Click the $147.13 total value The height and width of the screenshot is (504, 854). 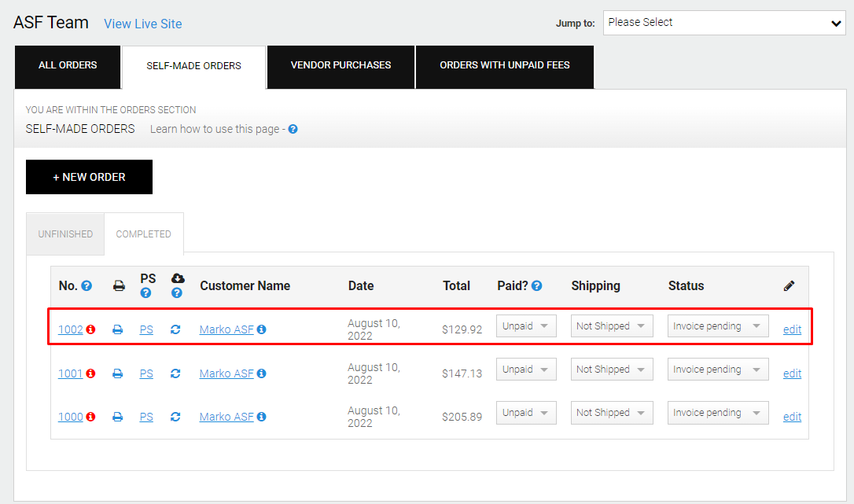462,373
